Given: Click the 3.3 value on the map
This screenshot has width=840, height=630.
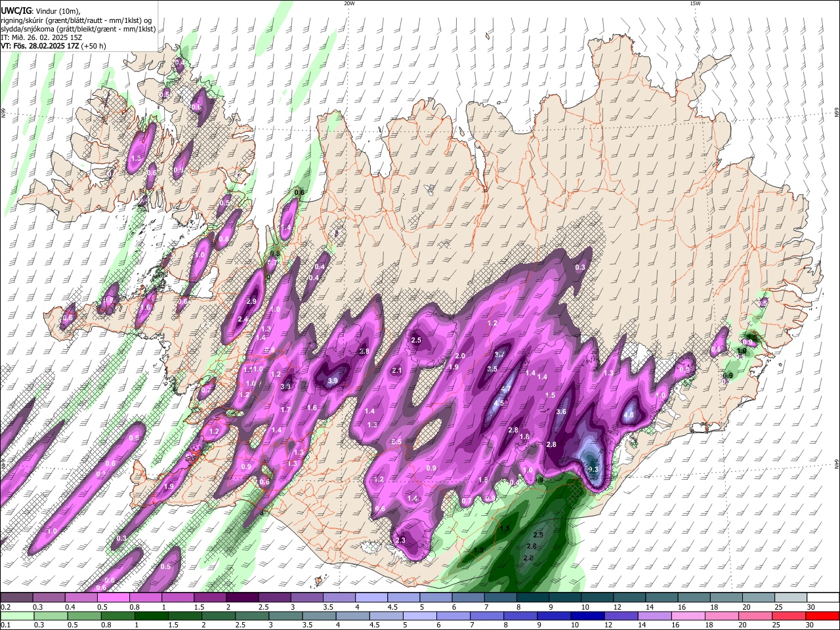Looking at the screenshot, I should pos(285,387).
